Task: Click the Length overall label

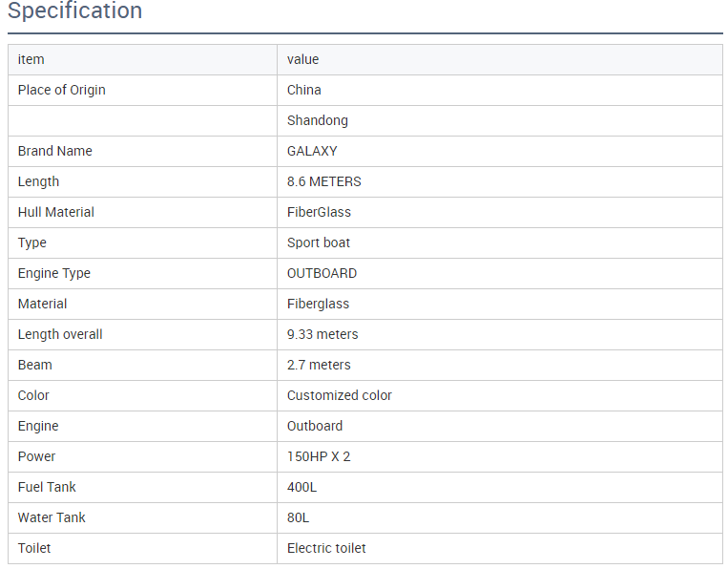Action: click(60, 334)
